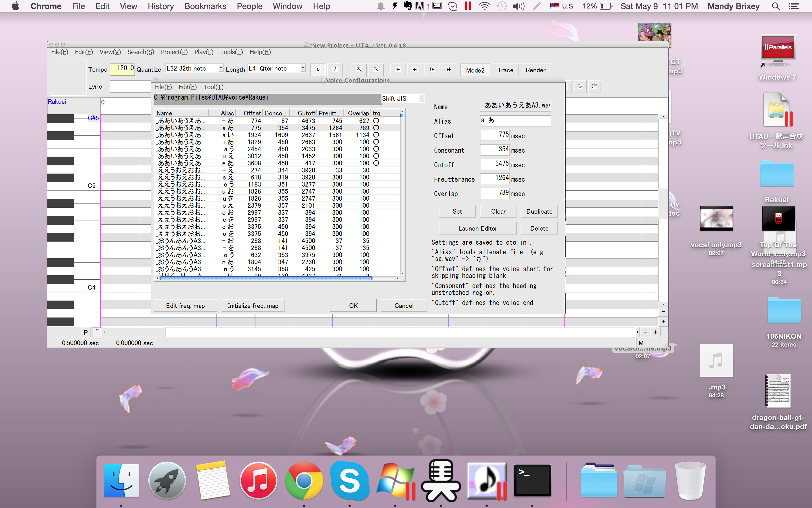Toggle frq circle for the 'i あ' row
This screenshot has width=812, height=508.
[376, 142]
